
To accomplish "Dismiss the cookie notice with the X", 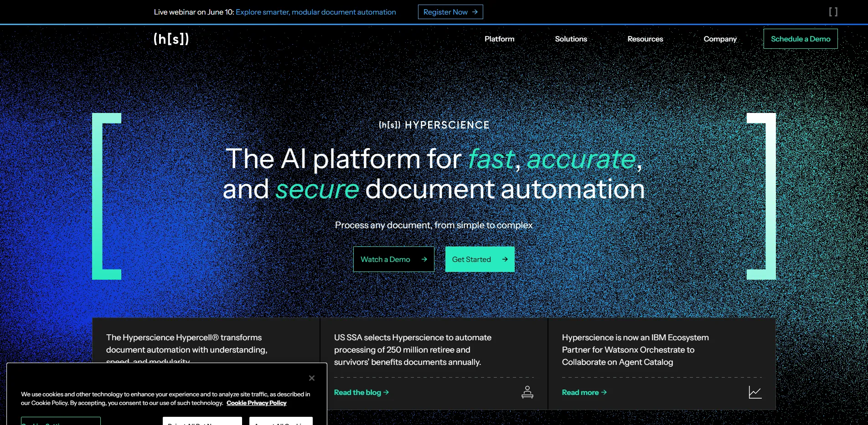I will coord(311,378).
